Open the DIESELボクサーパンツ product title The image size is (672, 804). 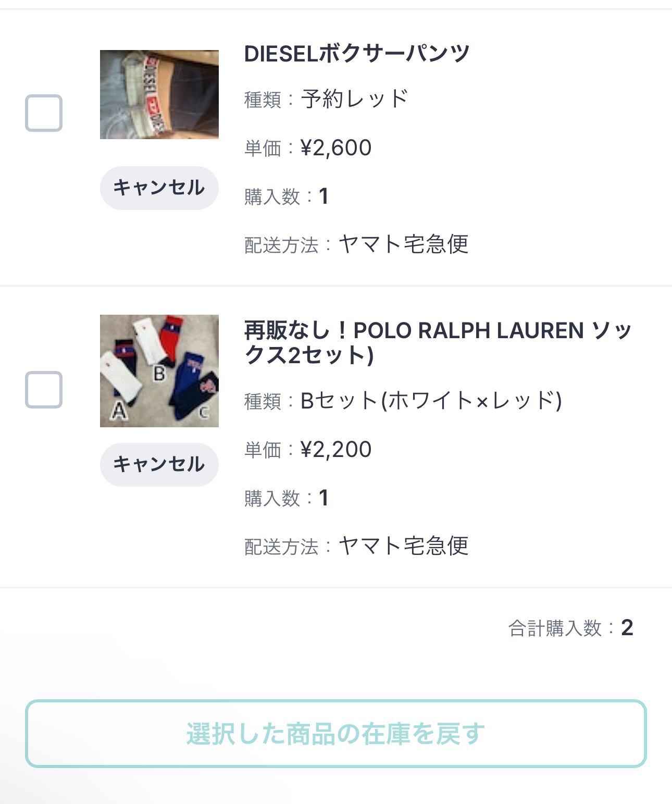[357, 54]
